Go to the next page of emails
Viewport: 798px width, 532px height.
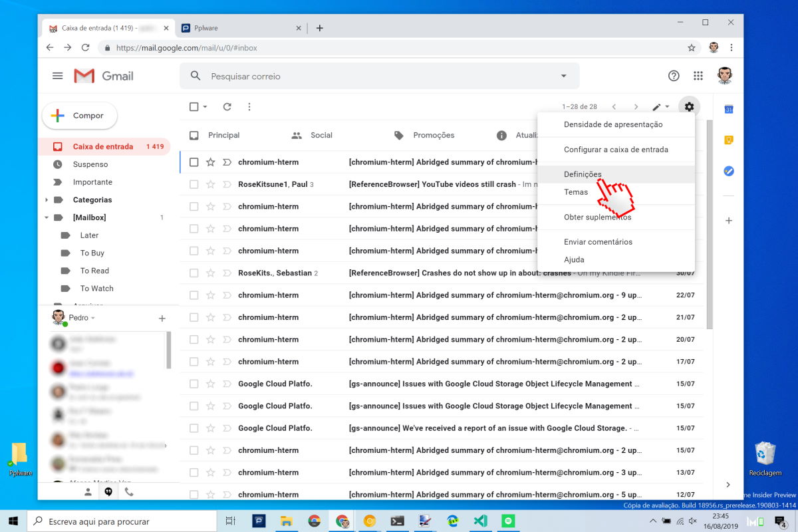tap(636, 106)
